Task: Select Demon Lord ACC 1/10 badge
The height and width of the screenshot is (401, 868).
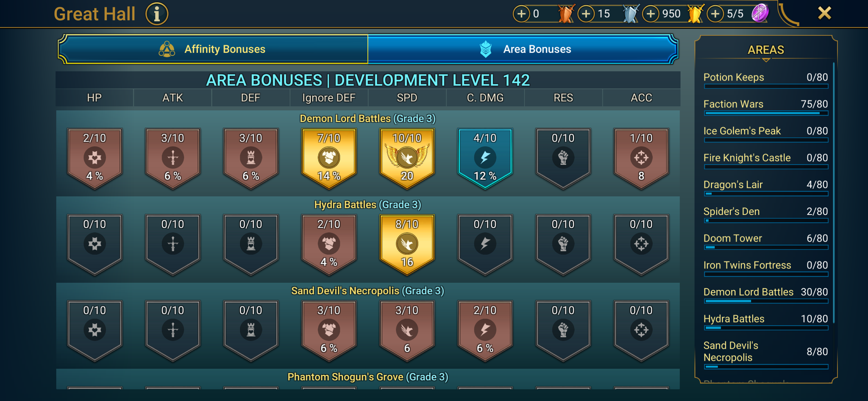Action: pyautogui.click(x=641, y=158)
